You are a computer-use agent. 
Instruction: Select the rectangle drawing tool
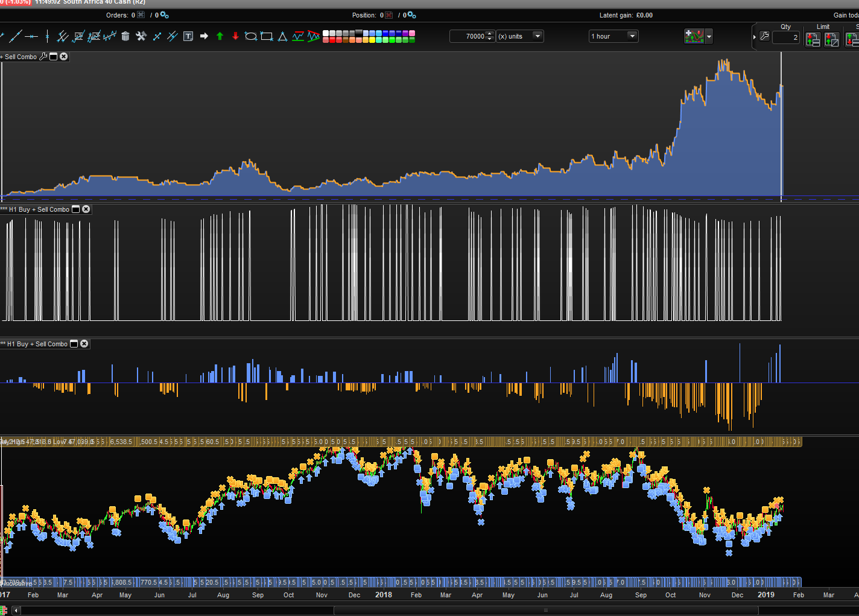click(x=267, y=36)
